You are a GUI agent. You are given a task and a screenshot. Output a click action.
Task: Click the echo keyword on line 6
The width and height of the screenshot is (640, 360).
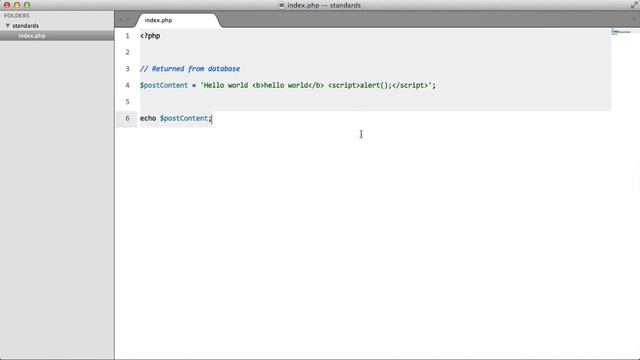coord(148,118)
